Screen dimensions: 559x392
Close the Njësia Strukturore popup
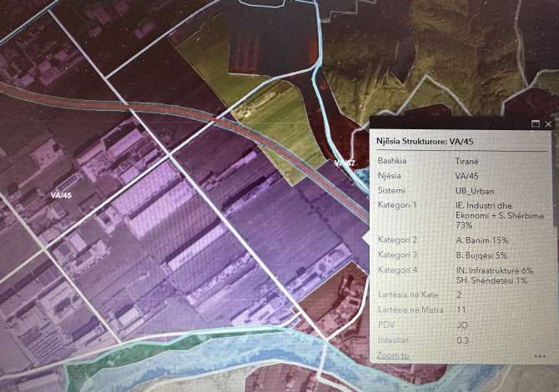click(548, 123)
